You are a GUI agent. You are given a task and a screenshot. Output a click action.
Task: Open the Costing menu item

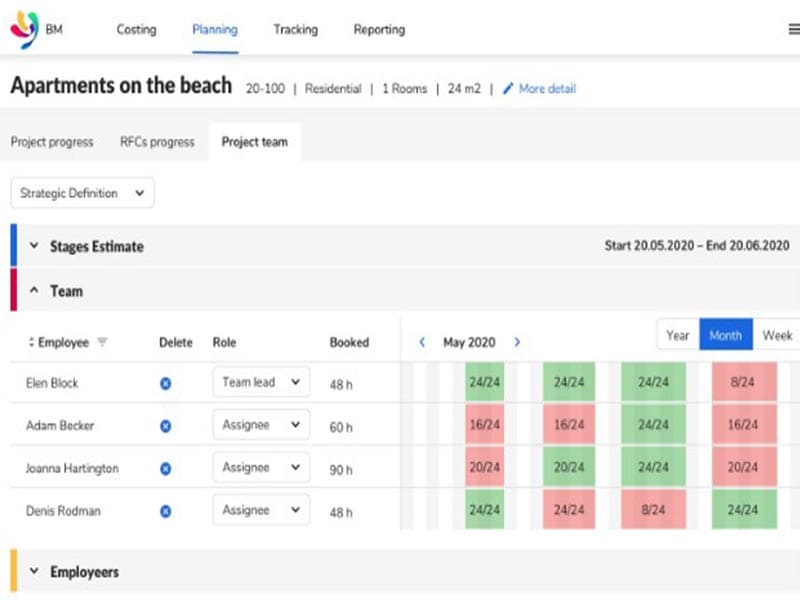point(136,30)
